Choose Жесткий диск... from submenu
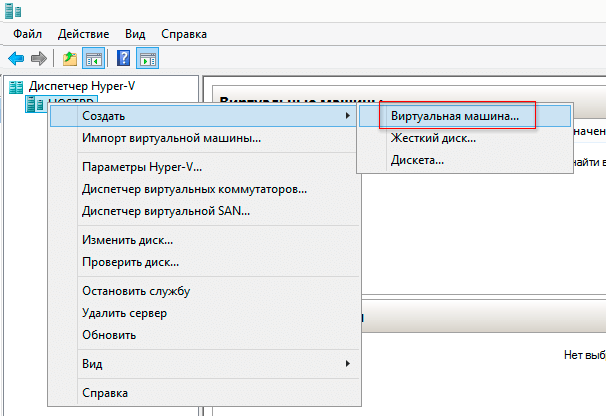606x416 pixels. click(x=465, y=138)
